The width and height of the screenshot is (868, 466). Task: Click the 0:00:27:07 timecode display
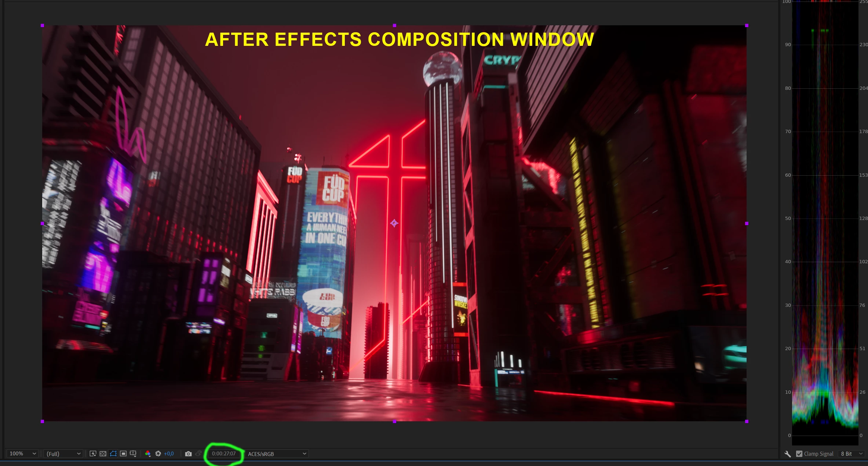(224, 454)
